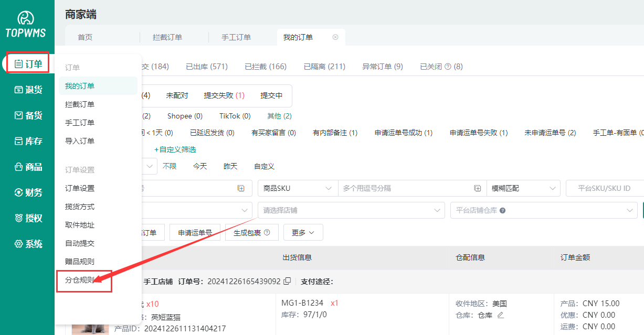Viewport: 644px width, 335px height.
Task: Choose 不限 date range
Action: coord(170,166)
